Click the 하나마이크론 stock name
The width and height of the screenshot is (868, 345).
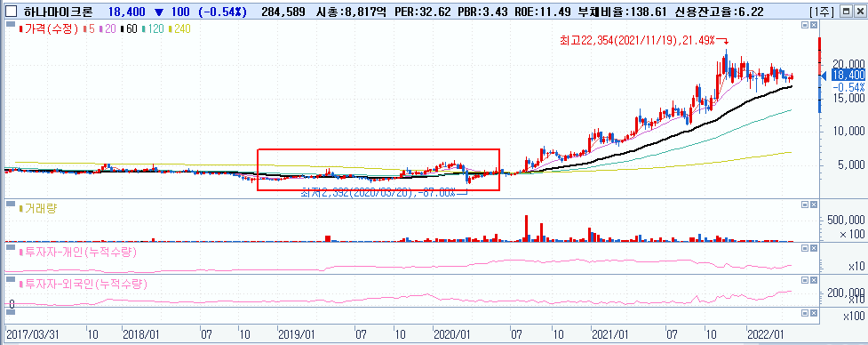[58, 11]
